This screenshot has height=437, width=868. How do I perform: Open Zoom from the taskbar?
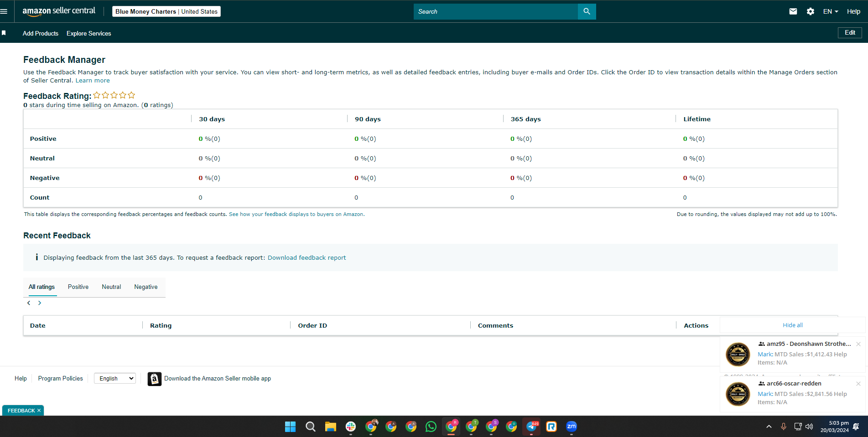572,427
